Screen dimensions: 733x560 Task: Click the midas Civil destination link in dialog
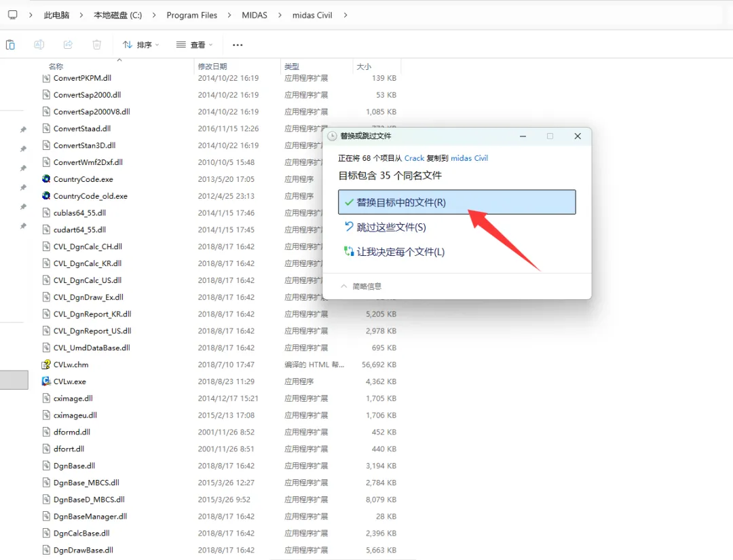pyautogui.click(x=470, y=158)
